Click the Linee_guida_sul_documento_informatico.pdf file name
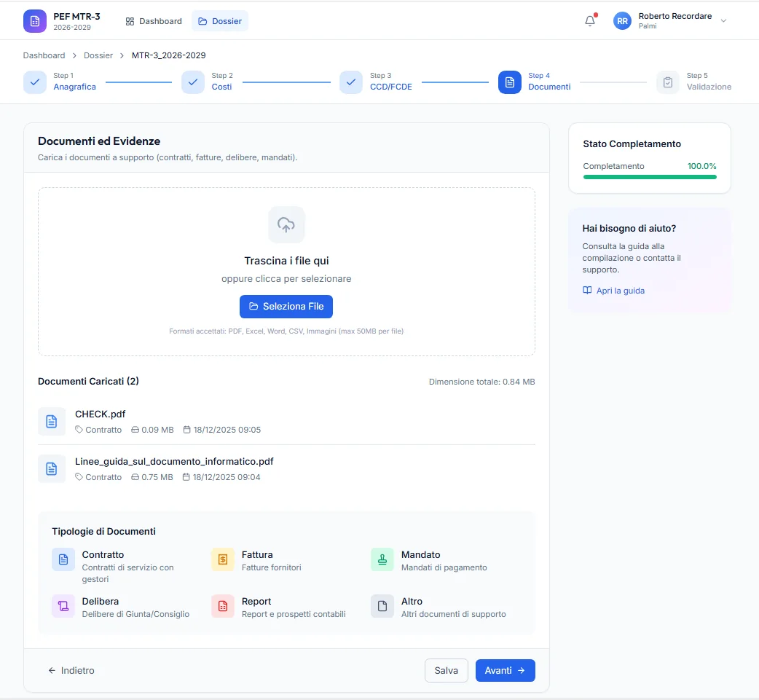This screenshot has width=759, height=700. pyautogui.click(x=174, y=462)
